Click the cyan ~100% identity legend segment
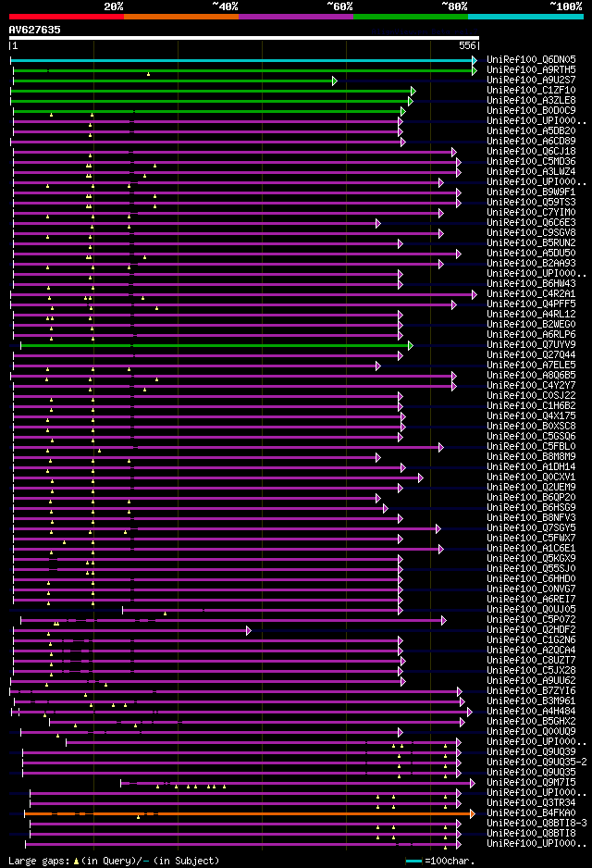This screenshot has width=592, height=868. click(525, 17)
